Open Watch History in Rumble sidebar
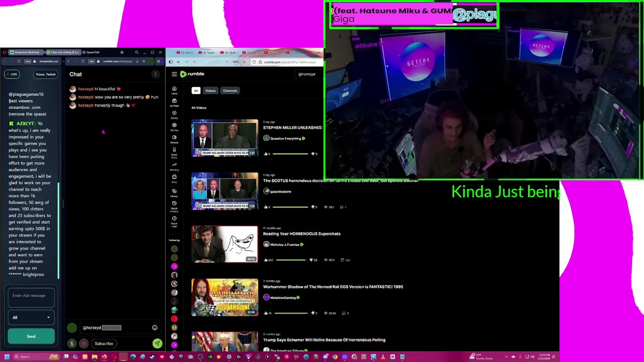The image size is (644, 362). pos(174,206)
